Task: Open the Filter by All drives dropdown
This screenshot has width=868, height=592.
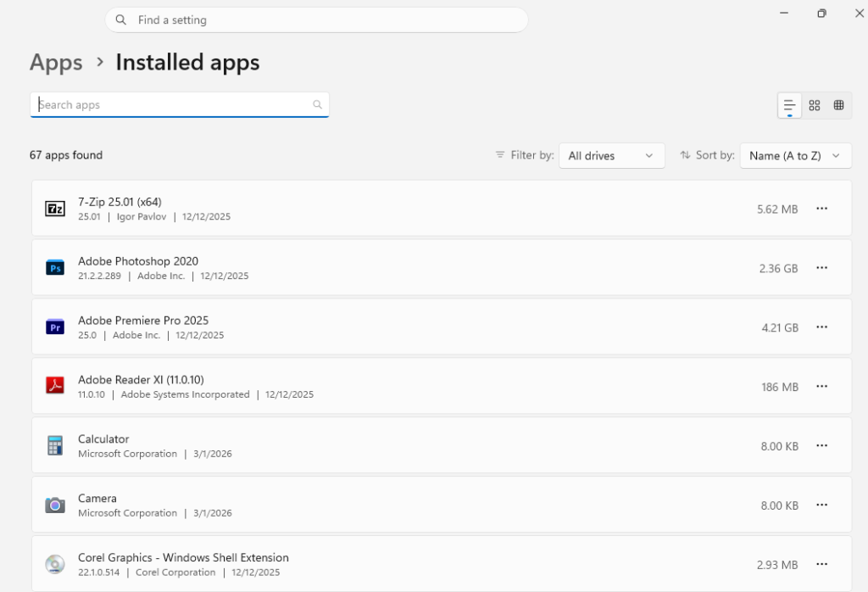Action: (611, 156)
